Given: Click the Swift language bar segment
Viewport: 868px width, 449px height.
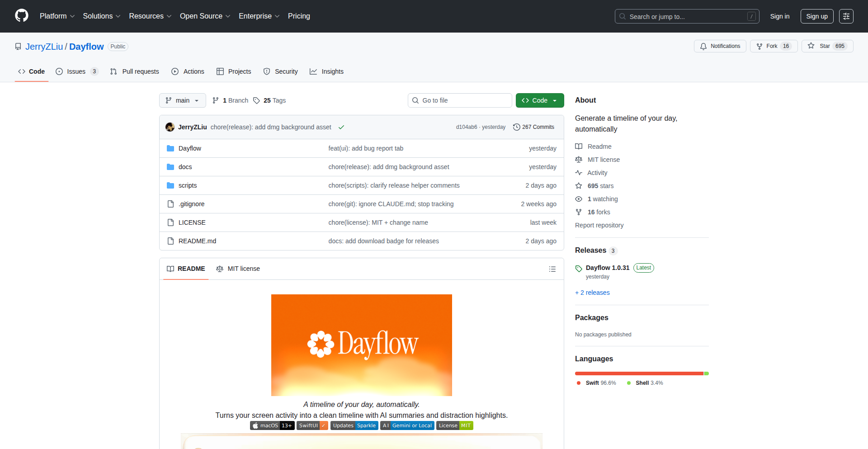Looking at the screenshot, I should [x=639, y=373].
